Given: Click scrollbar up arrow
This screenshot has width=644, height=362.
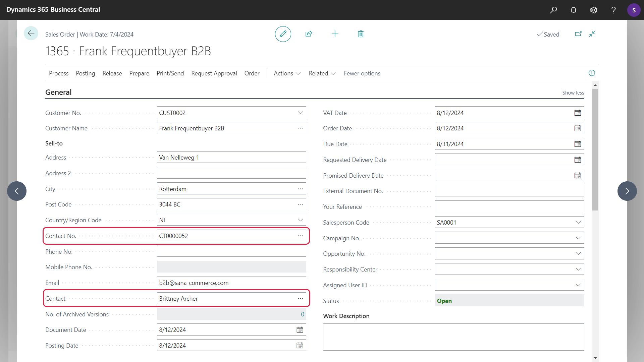Looking at the screenshot, I should [x=595, y=85].
